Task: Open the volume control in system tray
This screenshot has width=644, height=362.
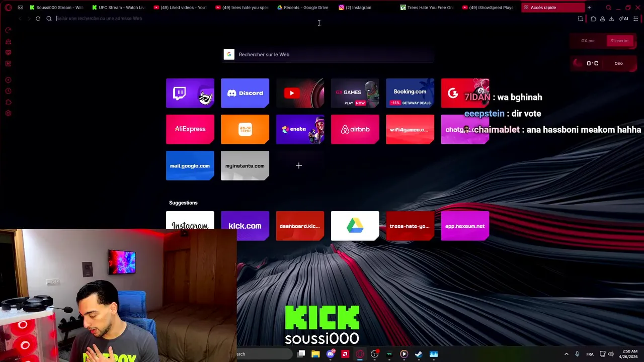Action: pos(610,354)
